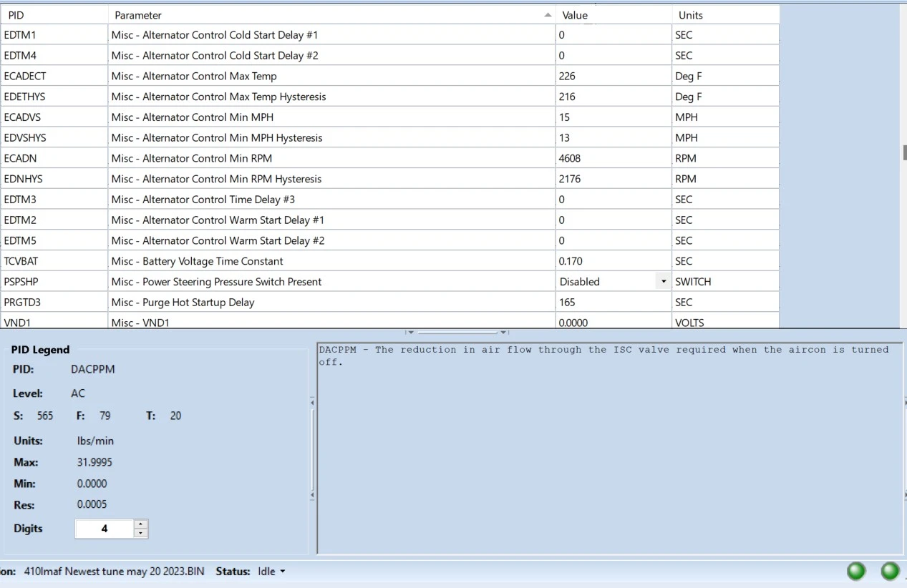
Task: Increase the Digits spinner value
Action: point(141,524)
